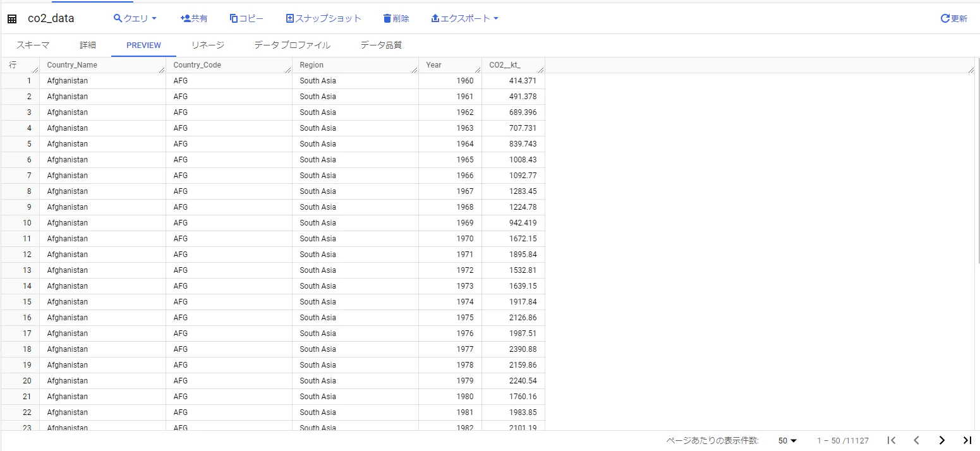Click the Country_Name column header
The width and height of the screenshot is (980, 451).
(102, 65)
